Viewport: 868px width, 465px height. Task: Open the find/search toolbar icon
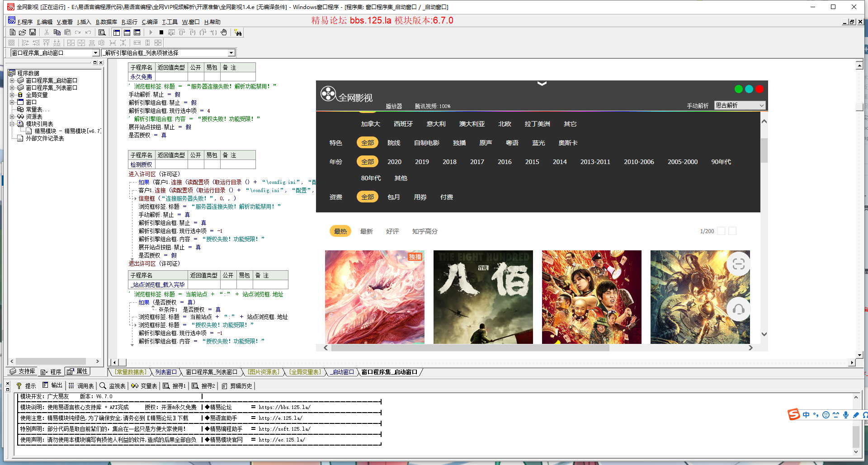click(x=102, y=33)
